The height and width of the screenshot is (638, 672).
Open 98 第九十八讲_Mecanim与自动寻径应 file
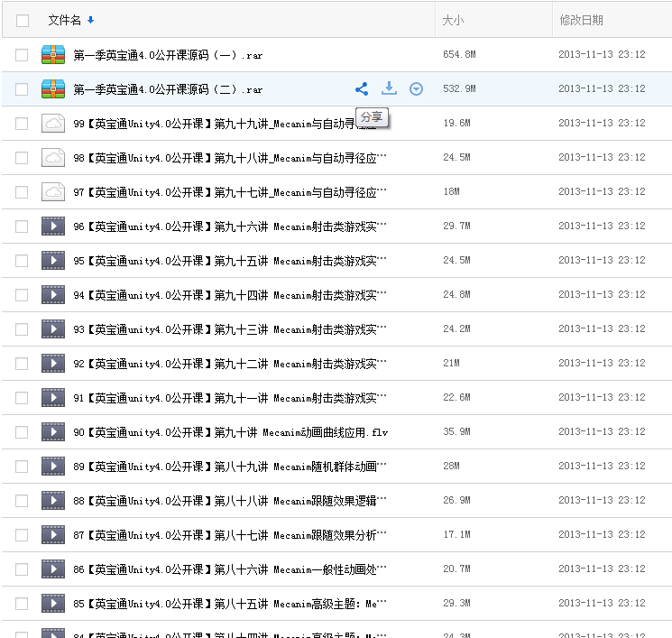(230, 158)
